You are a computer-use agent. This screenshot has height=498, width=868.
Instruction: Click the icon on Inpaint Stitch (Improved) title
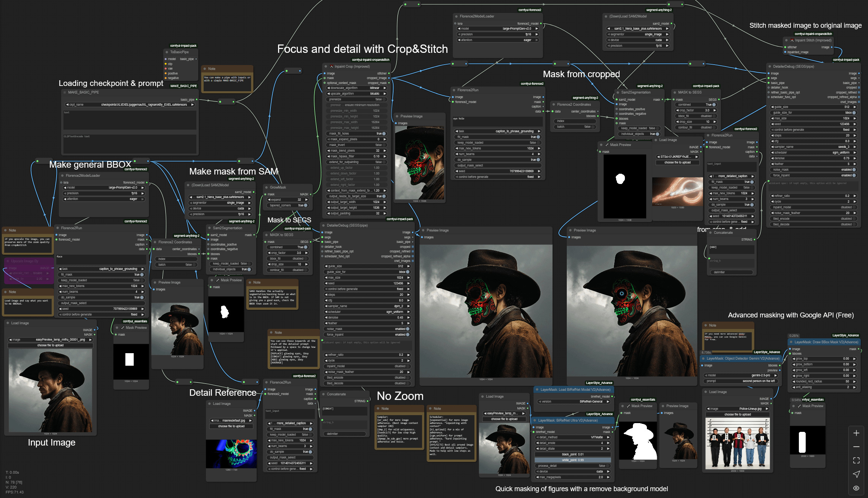tap(792, 40)
